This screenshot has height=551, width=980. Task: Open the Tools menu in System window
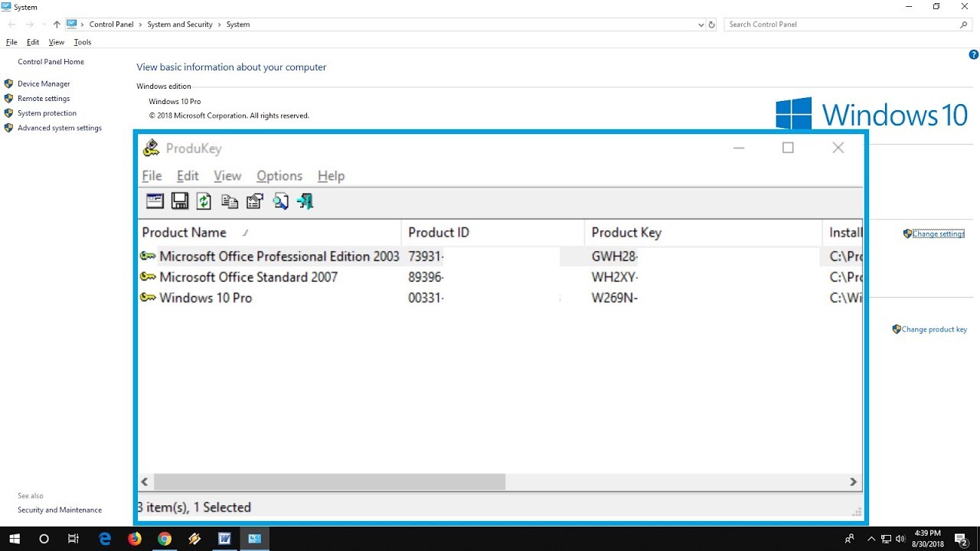point(82,42)
